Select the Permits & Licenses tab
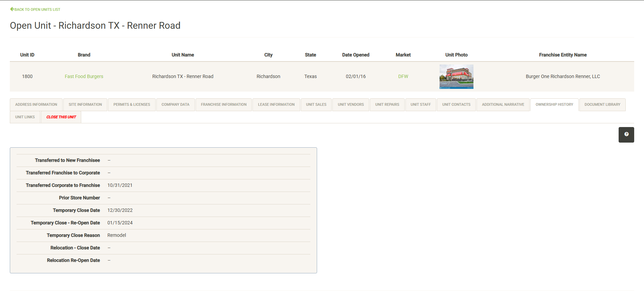Viewport: 644px width, 297px height. (132, 105)
